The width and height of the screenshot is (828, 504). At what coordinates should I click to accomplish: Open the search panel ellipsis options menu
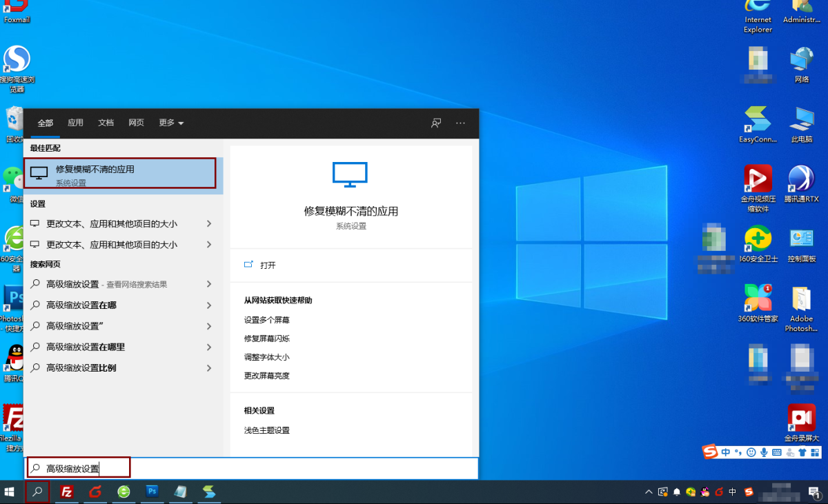click(x=460, y=123)
